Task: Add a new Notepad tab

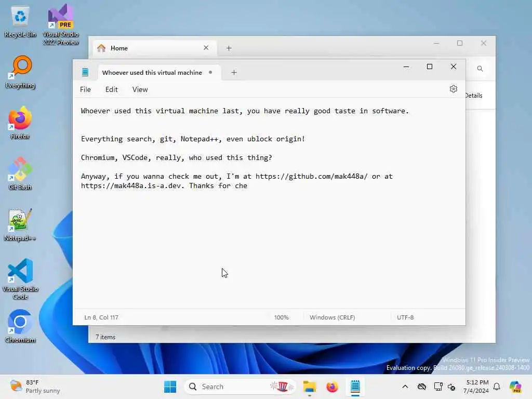Action: (x=234, y=72)
